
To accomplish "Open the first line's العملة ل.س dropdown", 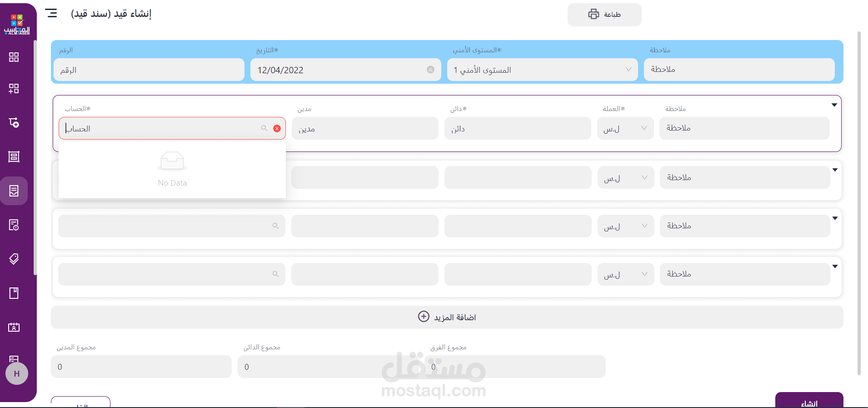I will click(x=625, y=128).
